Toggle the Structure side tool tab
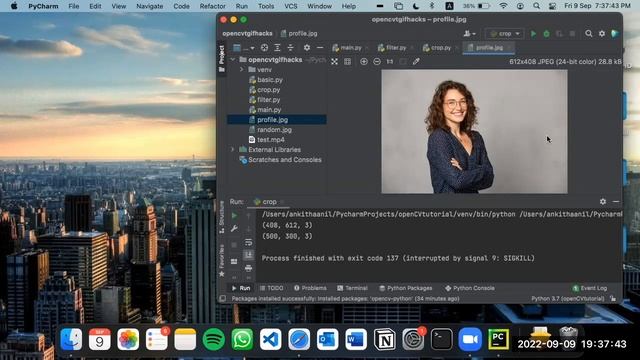Screen dimensions: 640x360 [222, 218]
